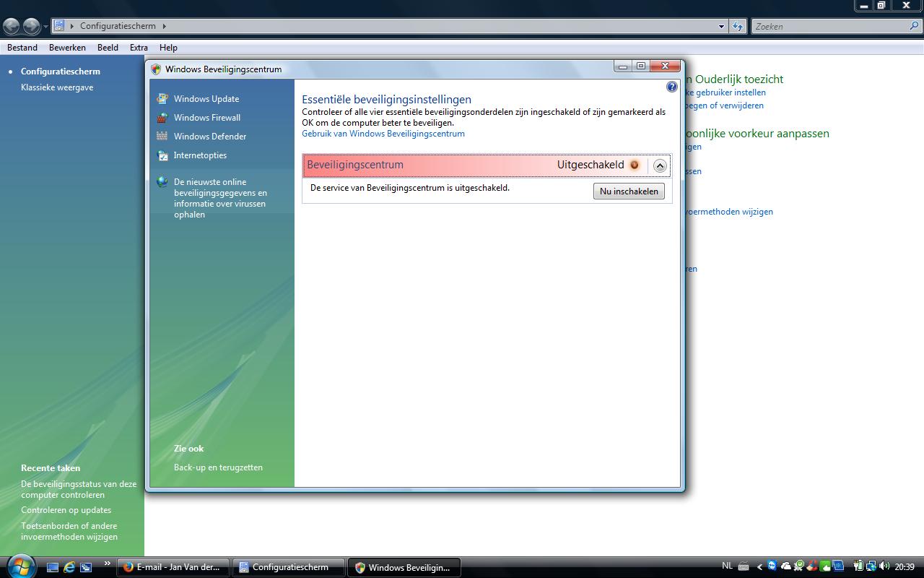
Task: Open Back-up en terugzetten link
Action: tap(218, 467)
